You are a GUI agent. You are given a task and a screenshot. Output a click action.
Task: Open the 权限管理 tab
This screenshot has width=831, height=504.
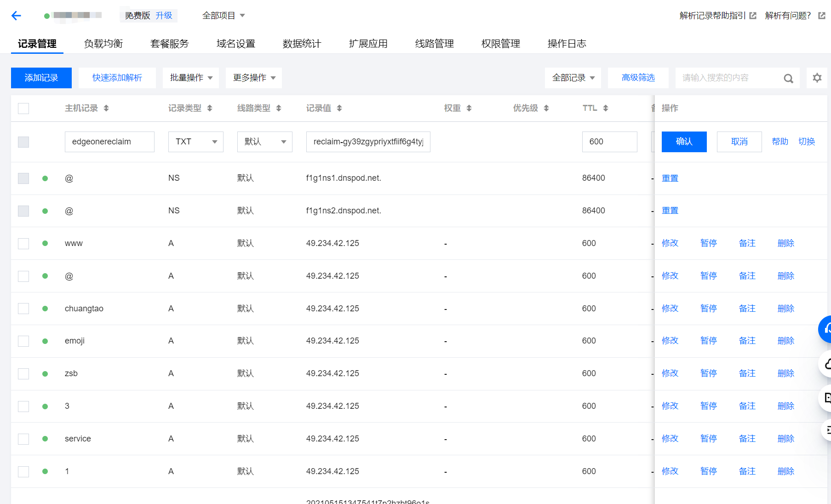pos(501,44)
